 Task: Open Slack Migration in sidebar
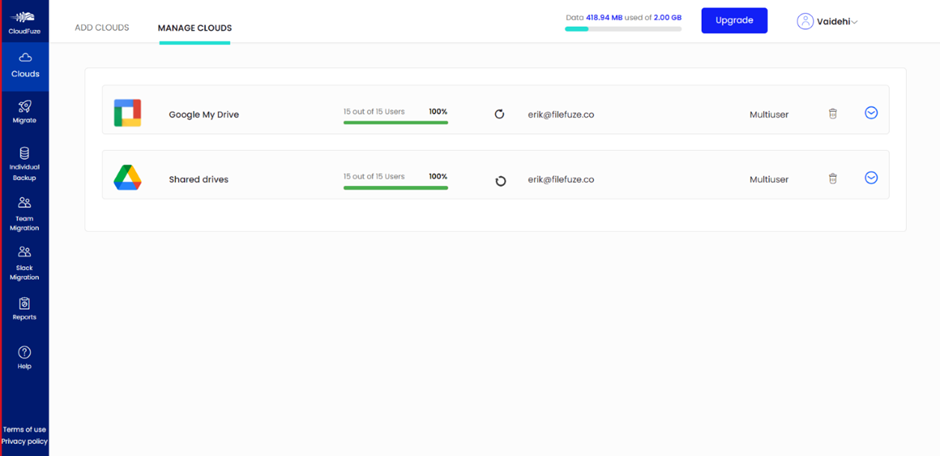pos(24,262)
